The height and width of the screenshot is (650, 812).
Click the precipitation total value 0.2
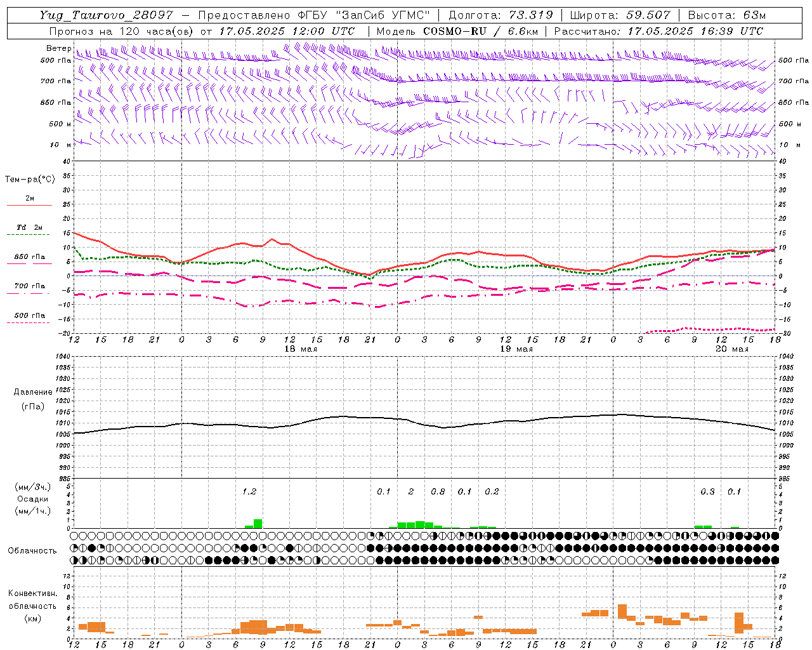coord(492,491)
